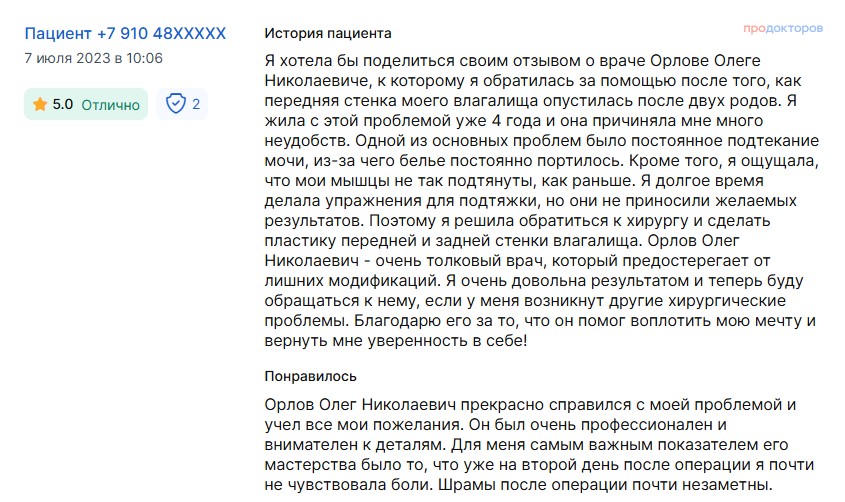Click the gold star rating icon
This screenshot has width=845, height=502.
[40, 104]
